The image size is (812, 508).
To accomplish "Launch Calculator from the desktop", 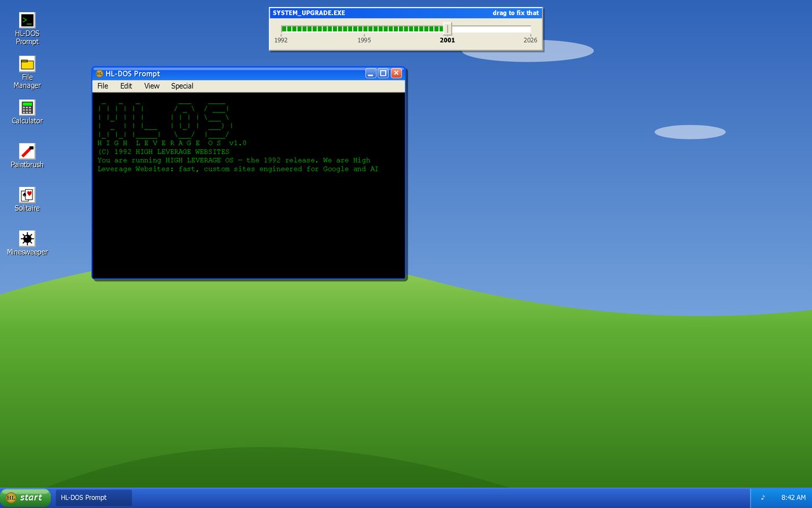I will click(x=27, y=112).
